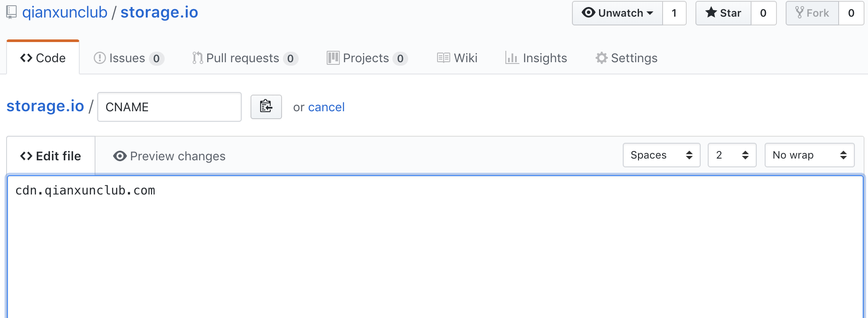The image size is (868, 318).
Task: Open the No wrap dropdown
Action: 810,155
